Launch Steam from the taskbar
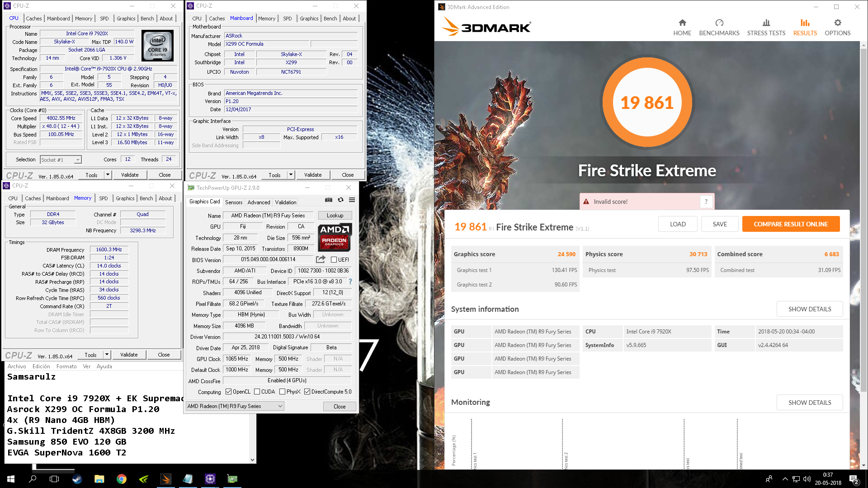The width and height of the screenshot is (868, 488). click(x=77, y=479)
